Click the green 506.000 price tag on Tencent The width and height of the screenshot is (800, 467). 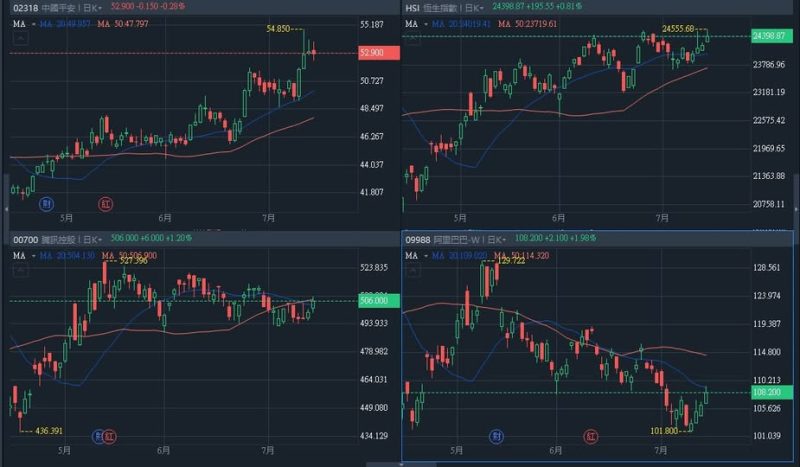tap(378, 300)
